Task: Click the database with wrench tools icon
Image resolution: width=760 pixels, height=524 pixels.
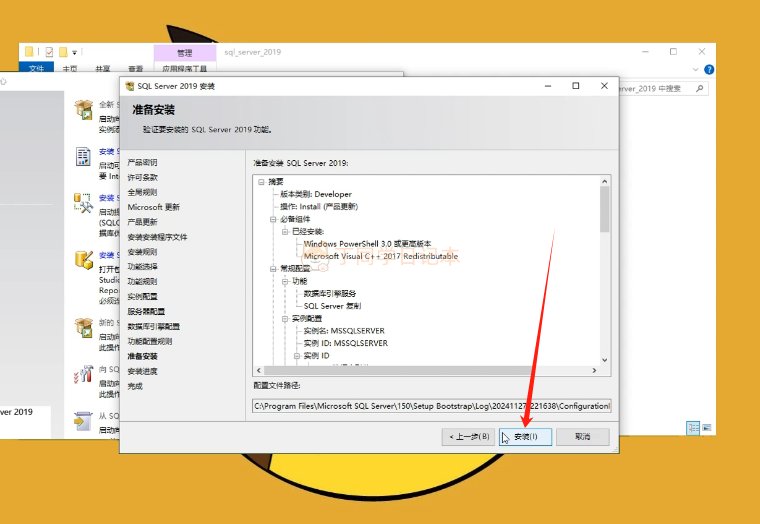Action: click(83, 203)
